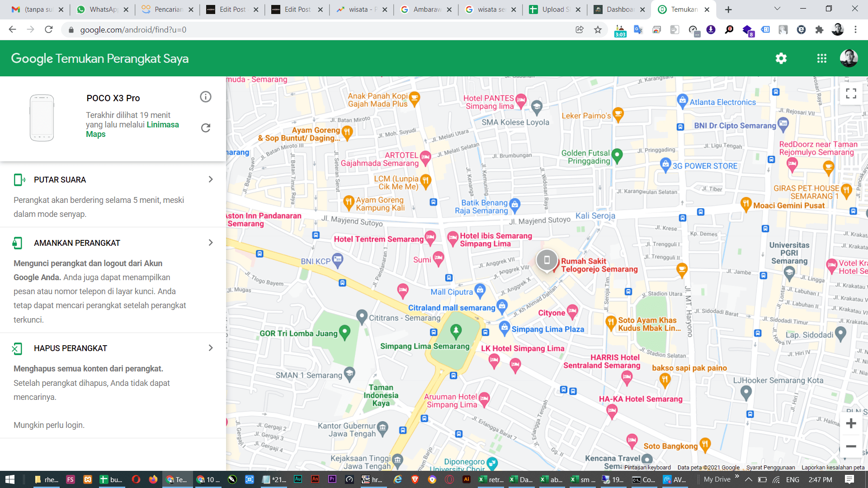
Task: Click the Amankan Perangkat lock icon
Action: point(17,242)
